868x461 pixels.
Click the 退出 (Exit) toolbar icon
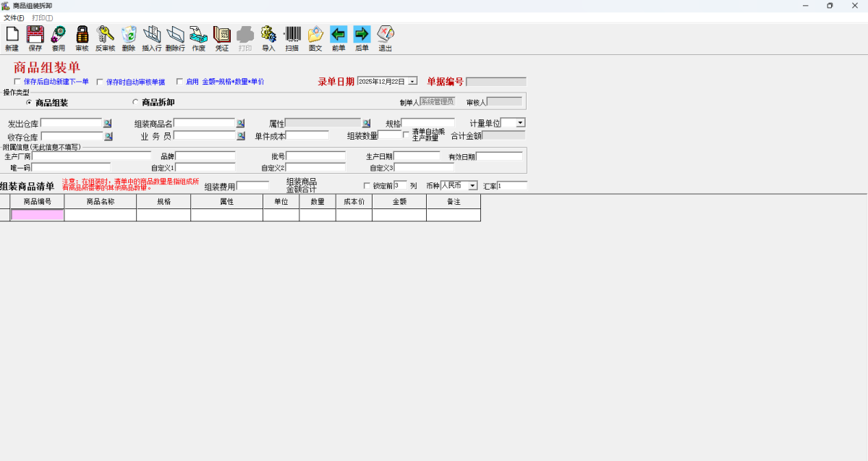pyautogui.click(x=384, y=34)
